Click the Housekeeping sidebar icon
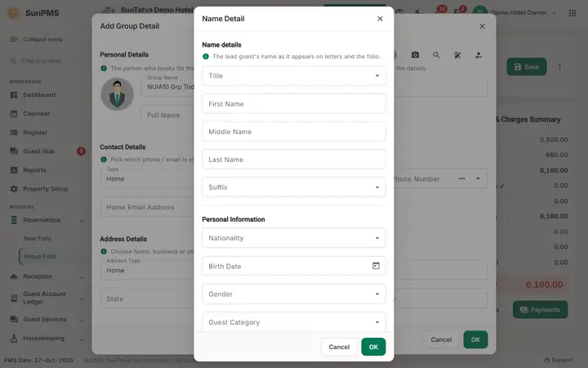The width and height of the screenshot is (588, 368). [x=14, y=339]
